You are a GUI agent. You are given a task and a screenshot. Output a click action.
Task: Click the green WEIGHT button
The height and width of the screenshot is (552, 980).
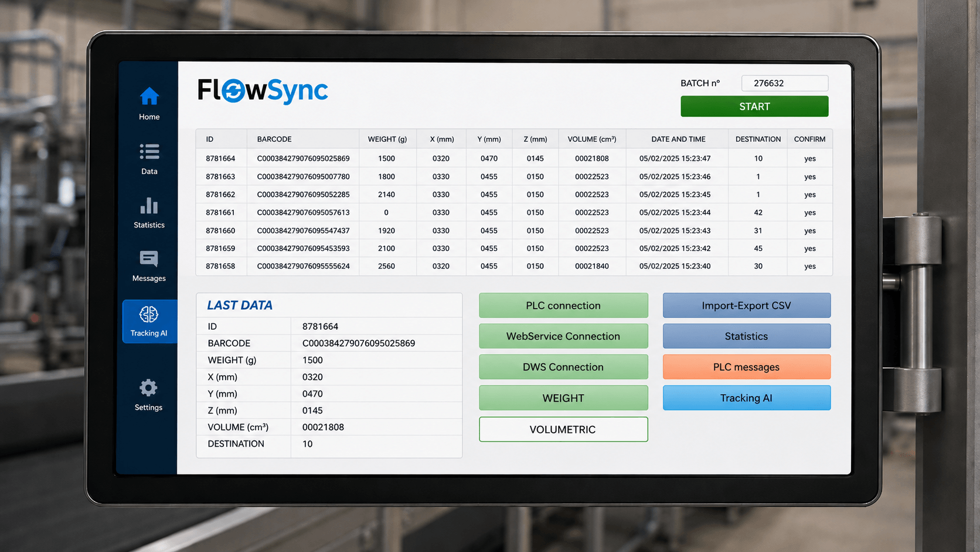(x=563, y=398)
